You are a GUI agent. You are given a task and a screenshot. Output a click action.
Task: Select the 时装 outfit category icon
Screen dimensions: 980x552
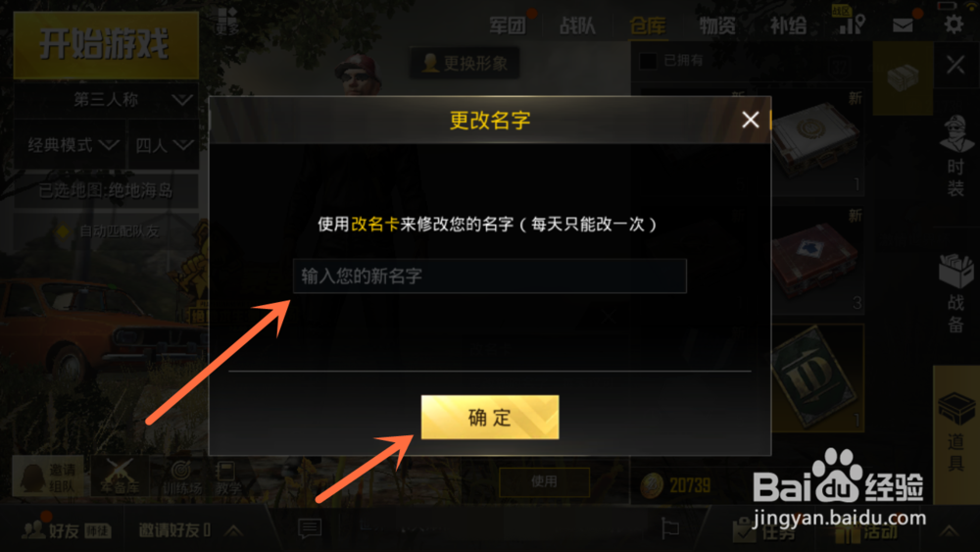(x=955, y=156)
